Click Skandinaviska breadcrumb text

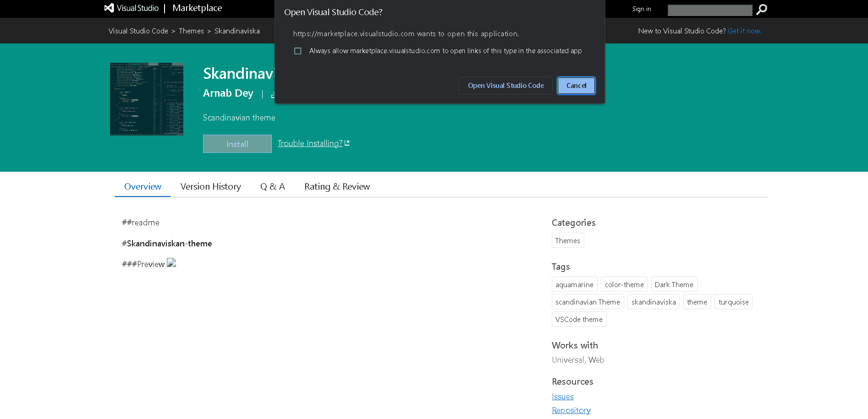coord(237,31)
